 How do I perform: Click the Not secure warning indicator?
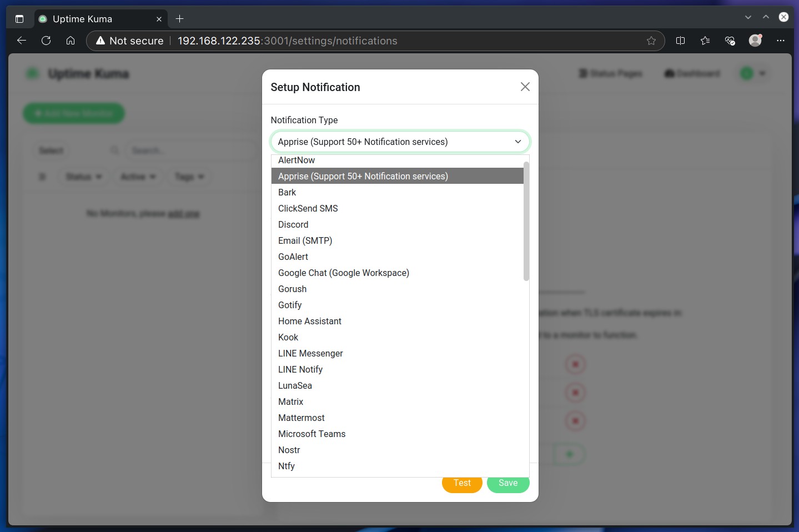[129, 41]
